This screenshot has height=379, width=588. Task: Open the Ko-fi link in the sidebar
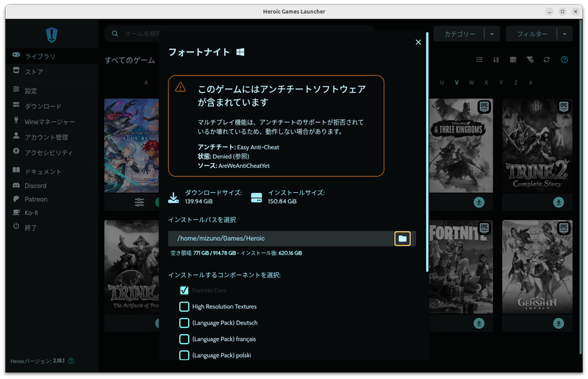tap(51, 213)
